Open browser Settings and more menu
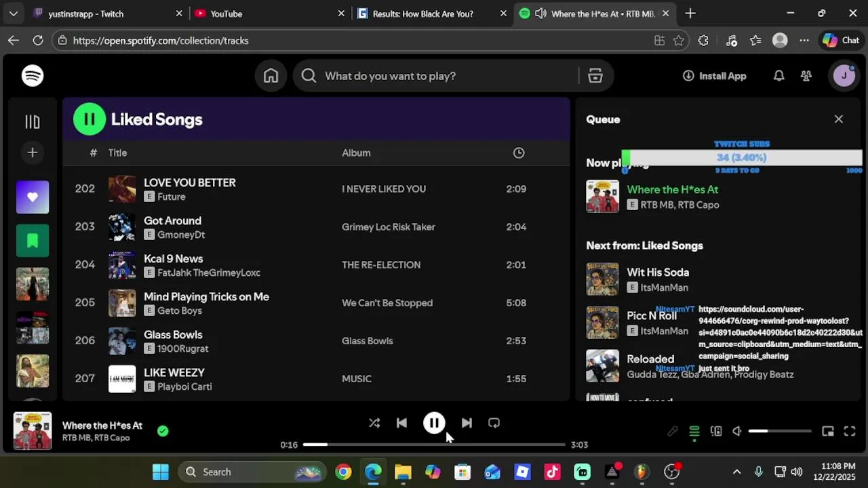 (x=804, y=41)
